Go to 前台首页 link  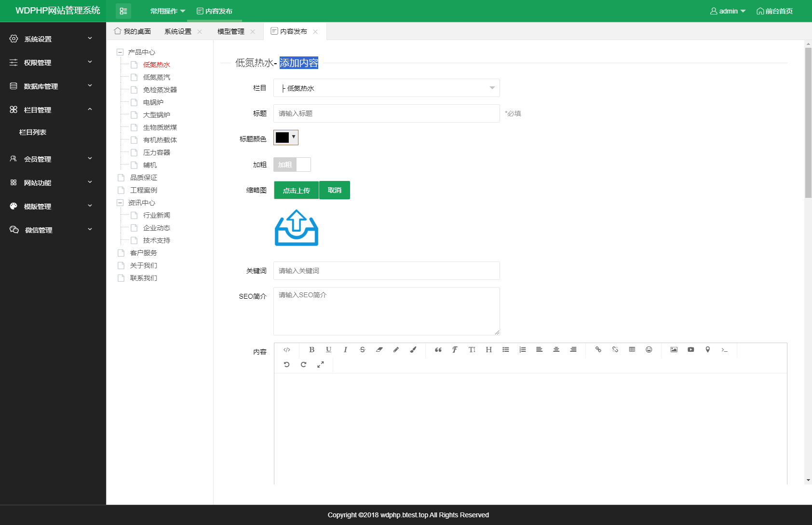(x=774, y=11)
